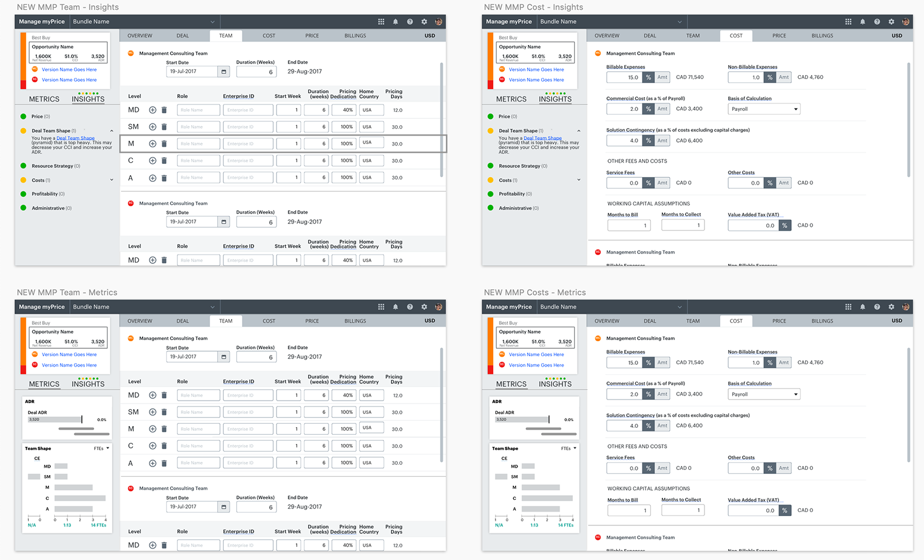Delete C level row in Team Insights
924x560 pixels.
point(164,160)
